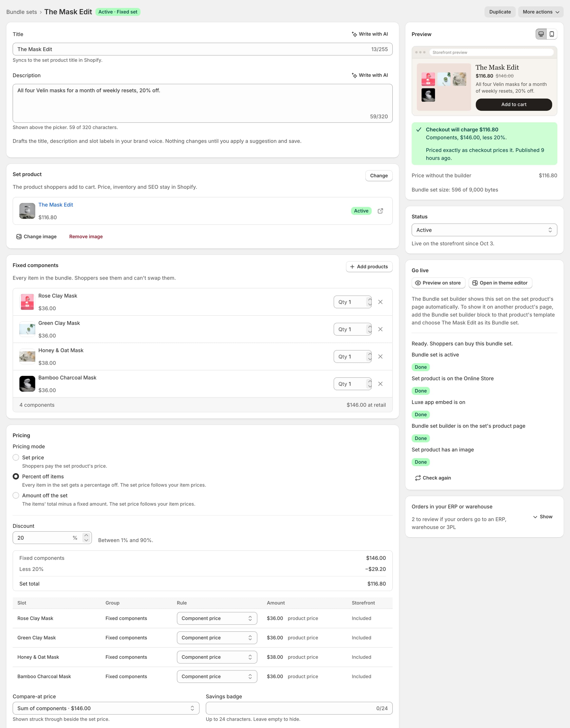
Task: Click Remove image link
Action: [x=86, y=236]
